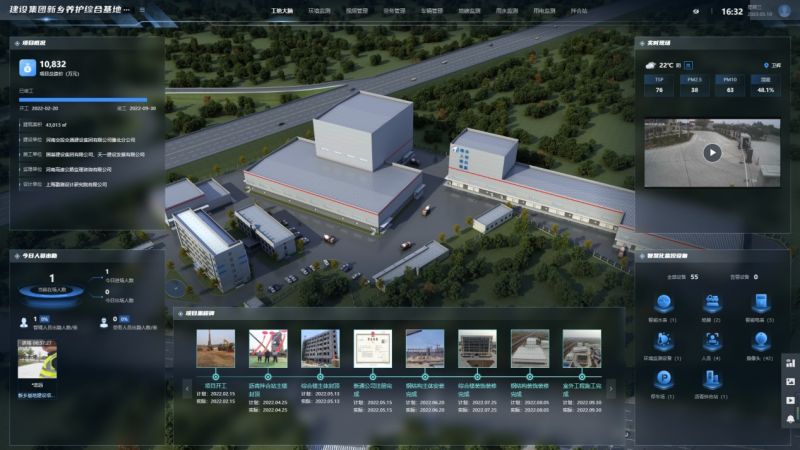
Task: Toggle the image view icon on right edge
Action: click(x=790, y=381)
